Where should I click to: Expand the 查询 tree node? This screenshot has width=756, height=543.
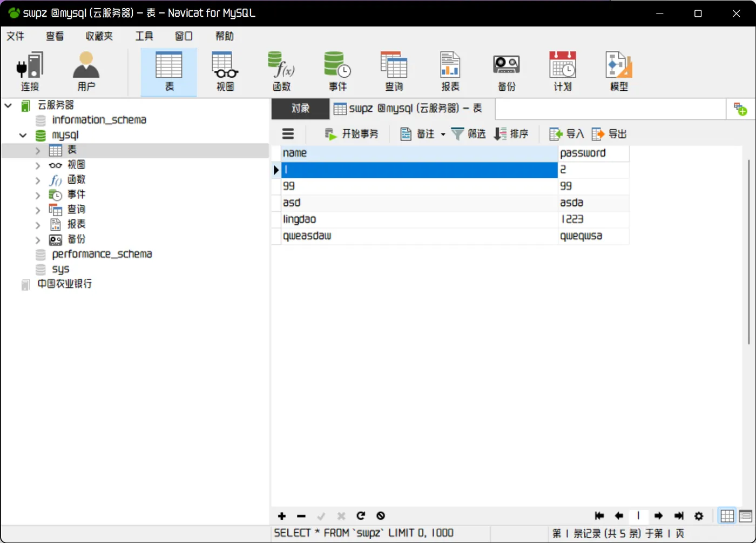point(38,210)
